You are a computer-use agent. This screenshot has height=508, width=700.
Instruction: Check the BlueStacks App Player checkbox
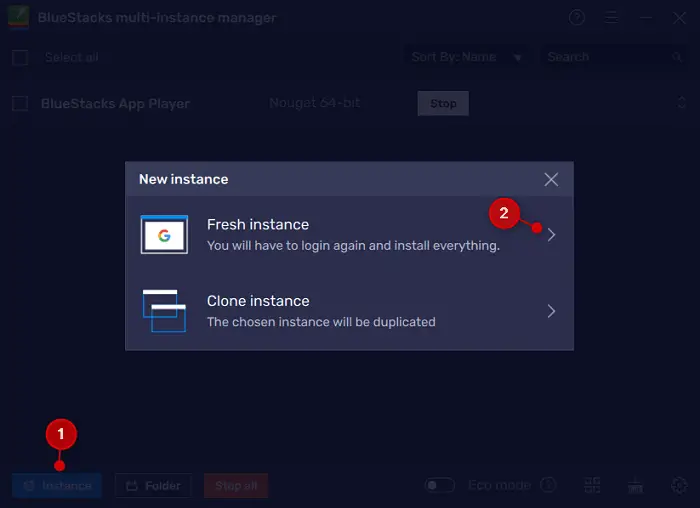click(x=20, y=104)
